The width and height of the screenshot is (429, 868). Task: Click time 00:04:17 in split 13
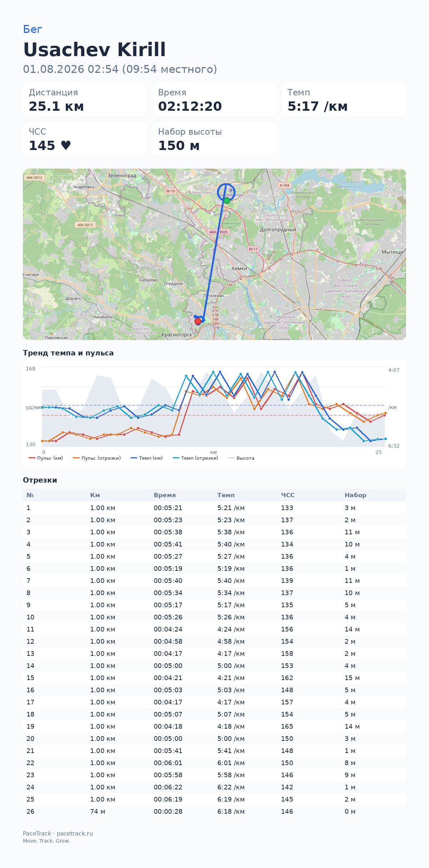click(x=168, y=654)
